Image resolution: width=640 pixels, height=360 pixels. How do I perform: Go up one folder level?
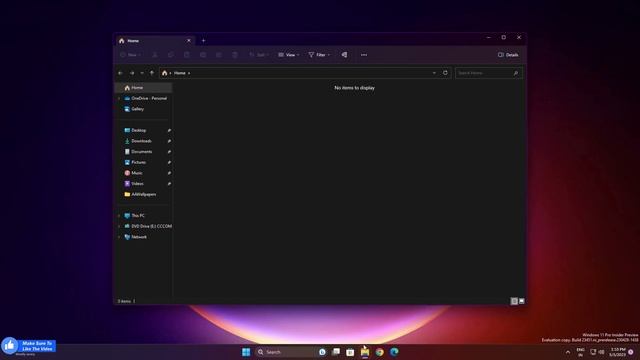coord(152,73)
